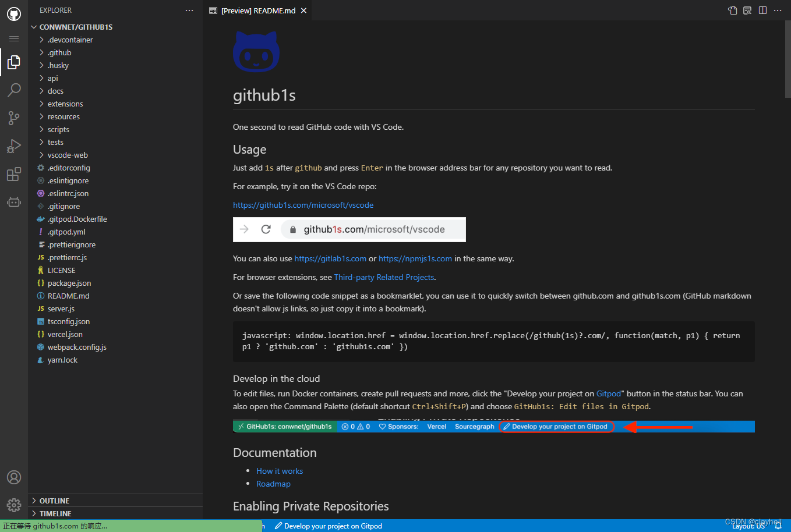The height and width of the screenshot is (532, 791).
Task: Select the Explorer view icon
Action: [x=14, y=62]
